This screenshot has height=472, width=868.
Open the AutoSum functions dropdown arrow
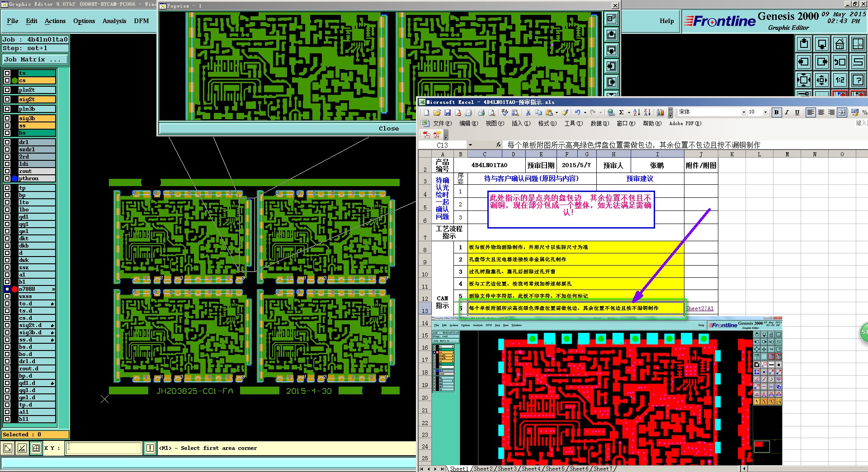point(629,112)
